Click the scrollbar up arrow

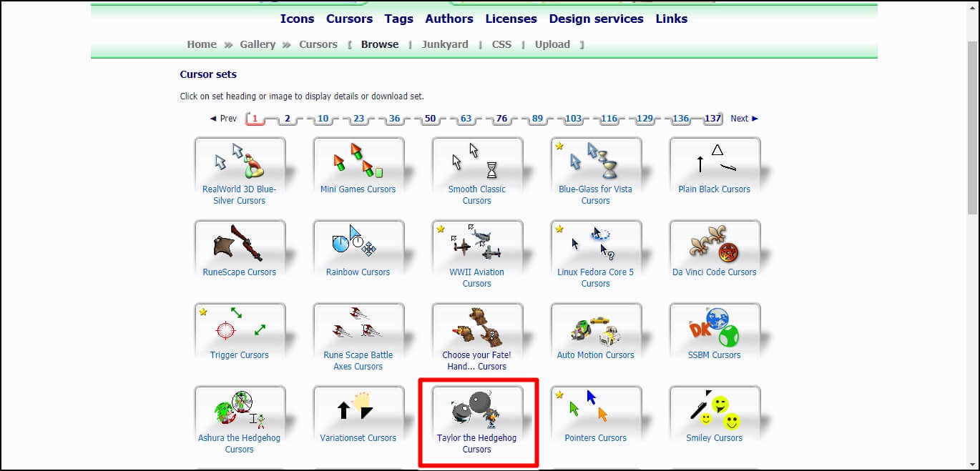pos(973,6)
